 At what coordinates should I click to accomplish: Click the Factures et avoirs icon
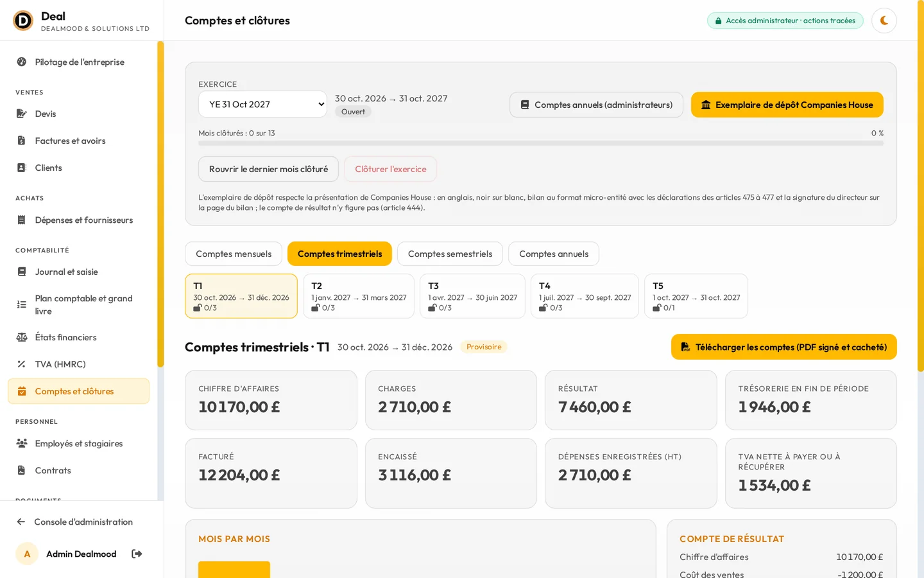pyautogui.click(x=22, y=141)
